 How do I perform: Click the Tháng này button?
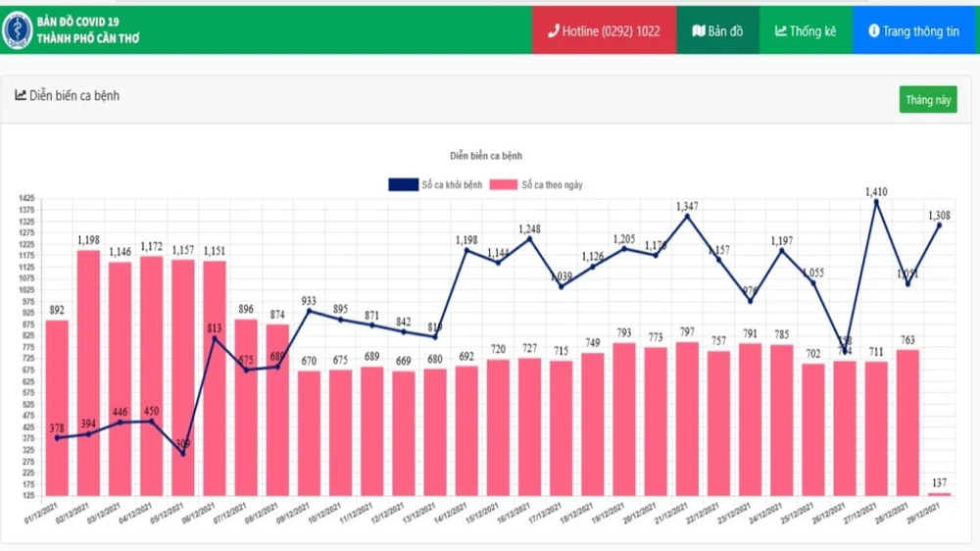(927, 100)
